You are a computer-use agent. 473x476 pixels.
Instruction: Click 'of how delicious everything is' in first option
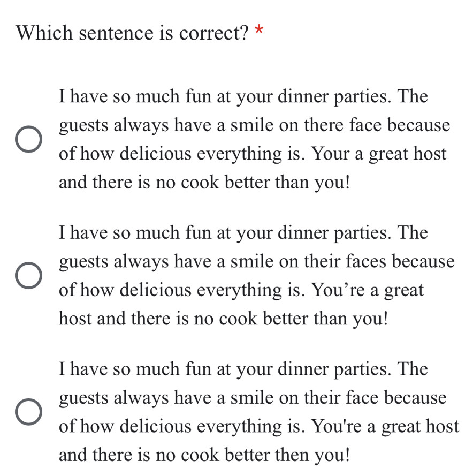pos(180,154)
